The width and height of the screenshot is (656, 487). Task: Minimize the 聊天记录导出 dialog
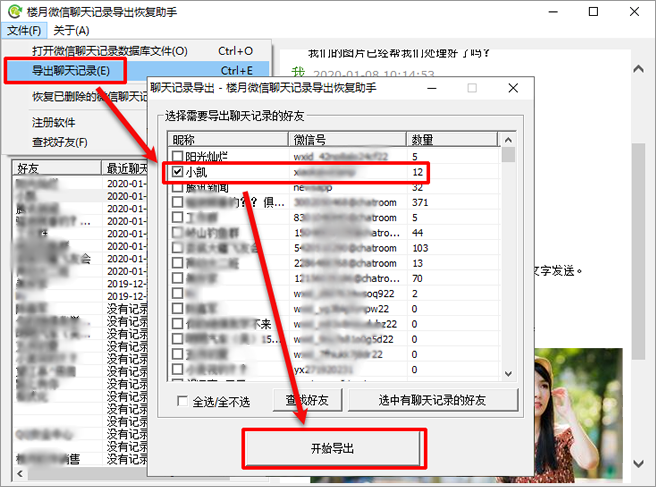432,88
